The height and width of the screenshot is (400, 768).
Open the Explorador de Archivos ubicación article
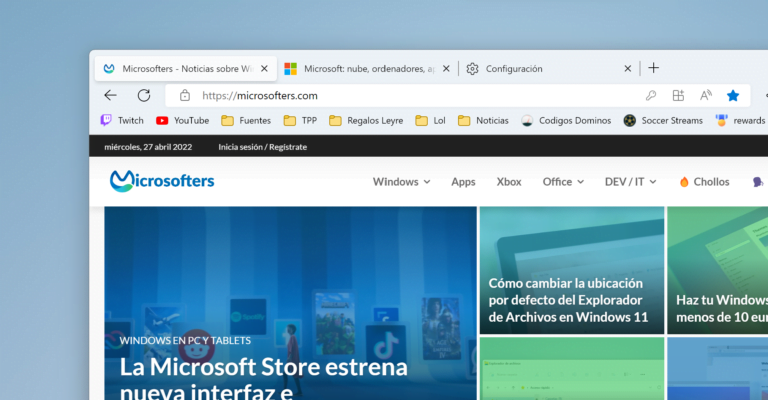click(x=572, y=270)
